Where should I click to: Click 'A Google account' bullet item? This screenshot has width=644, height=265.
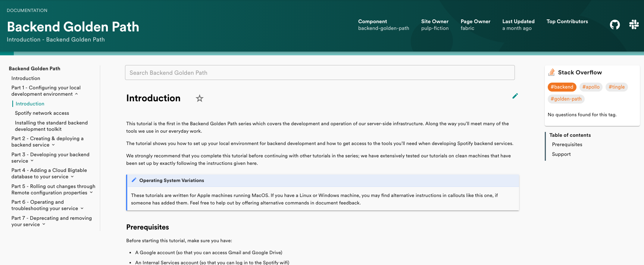(x=209, y=253)
